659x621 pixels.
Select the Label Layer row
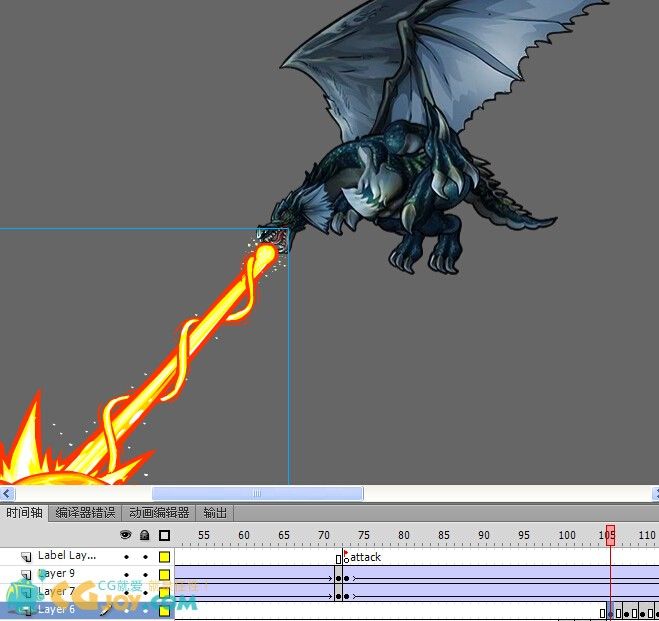click(87, 557)
